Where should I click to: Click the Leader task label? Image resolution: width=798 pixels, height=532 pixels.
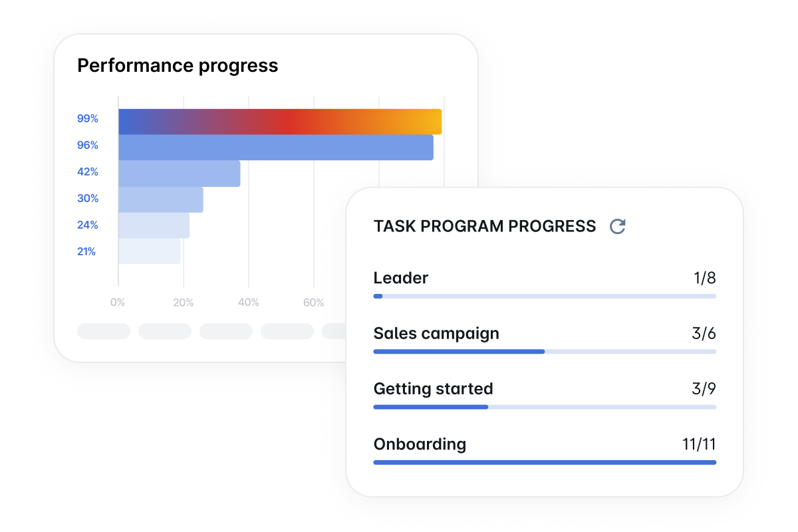point(401,278)
